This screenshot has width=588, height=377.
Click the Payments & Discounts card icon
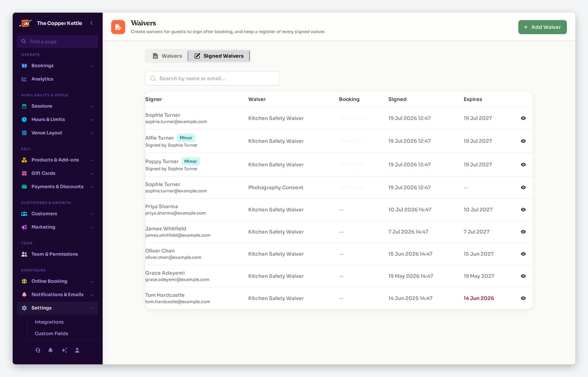[25, 187]
